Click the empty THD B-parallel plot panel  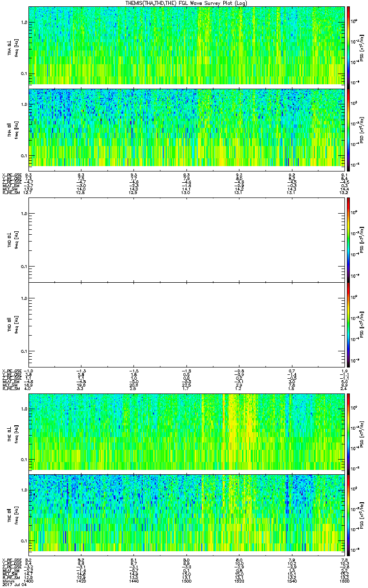[x=185, y=324]
